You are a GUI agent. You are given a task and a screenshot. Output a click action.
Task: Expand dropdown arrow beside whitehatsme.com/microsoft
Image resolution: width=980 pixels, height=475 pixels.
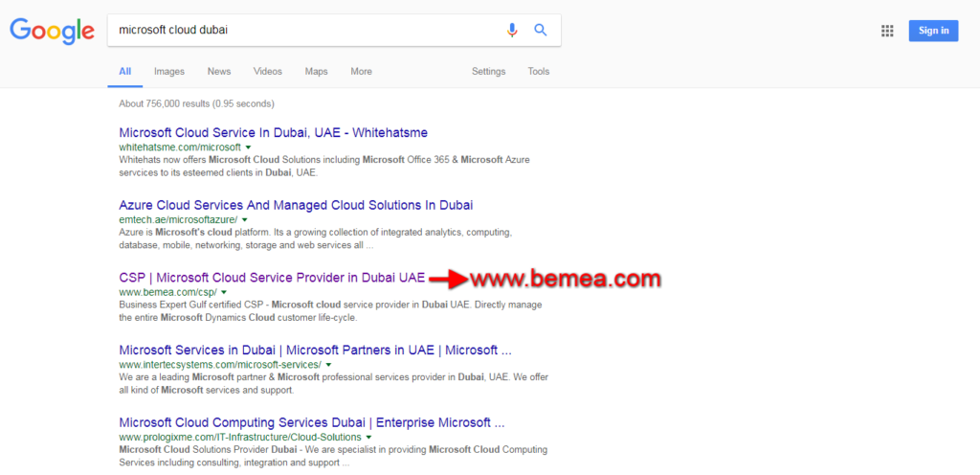click(x=249, y=147)
